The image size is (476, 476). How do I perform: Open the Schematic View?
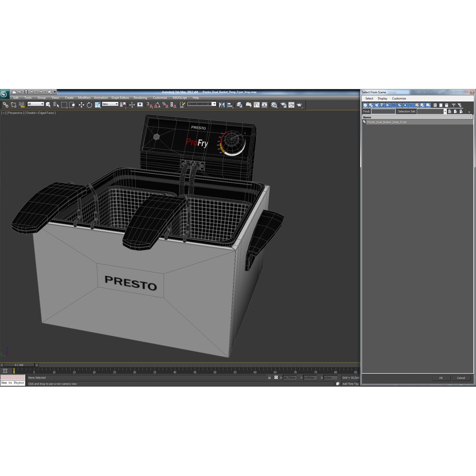point(264,105)
